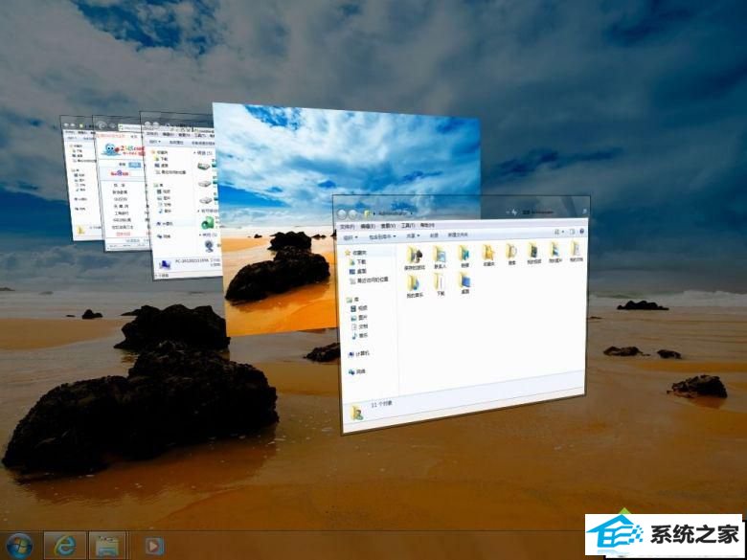
Task: Open the 共享 dropdown in front window
Action: pos(413,235)
